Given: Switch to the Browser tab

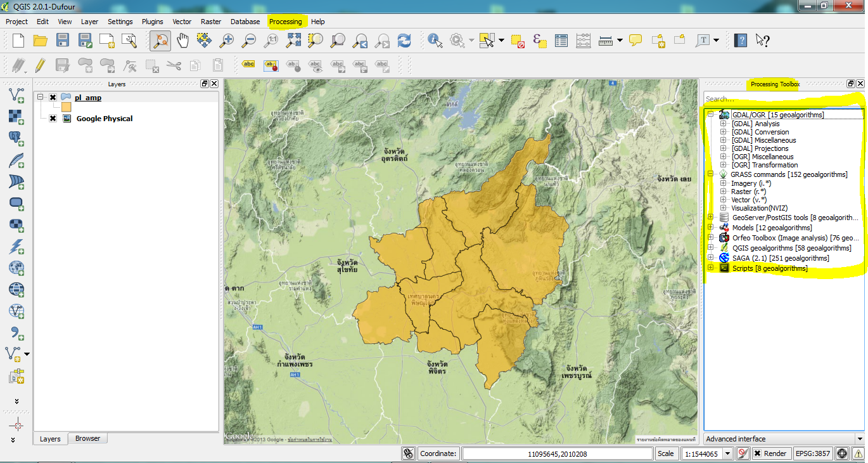Looking at the screenshot, I should [87, 438].
